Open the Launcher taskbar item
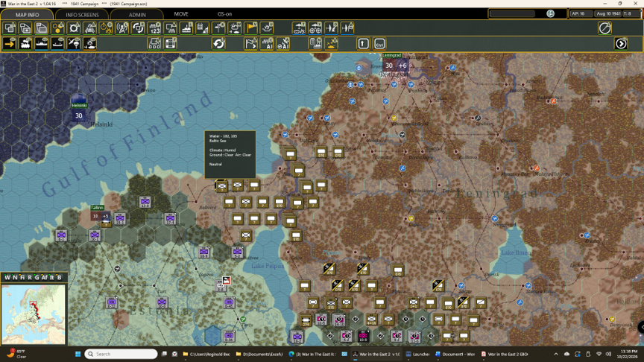The width and height of the screenshot is (644, 362). point(417,354)
